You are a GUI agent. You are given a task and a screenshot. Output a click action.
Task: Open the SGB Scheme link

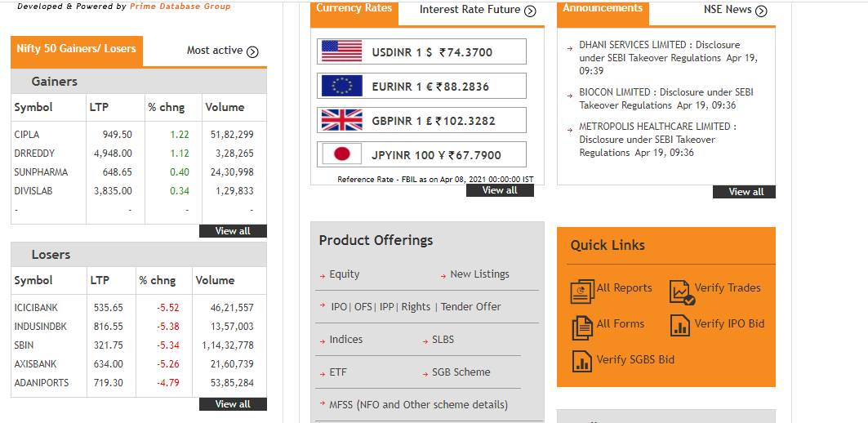tap(461, 372)
